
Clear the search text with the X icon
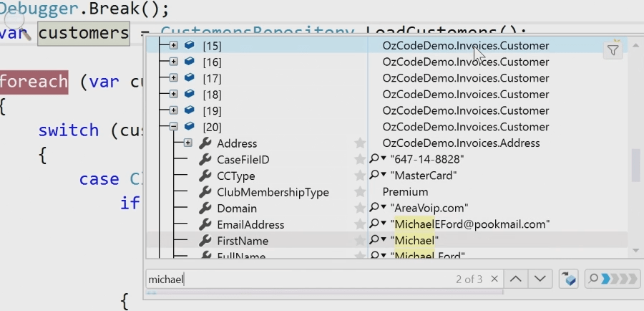point(493,279)
